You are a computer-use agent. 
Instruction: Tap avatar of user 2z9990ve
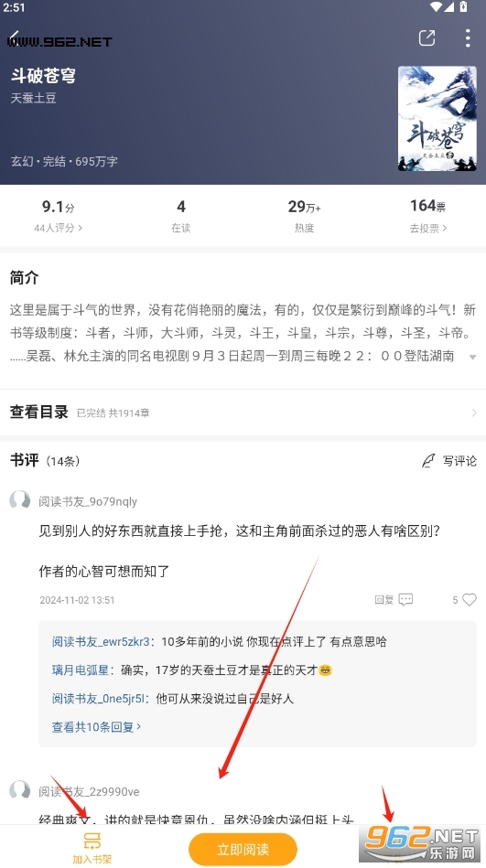(x=20, y=790)
